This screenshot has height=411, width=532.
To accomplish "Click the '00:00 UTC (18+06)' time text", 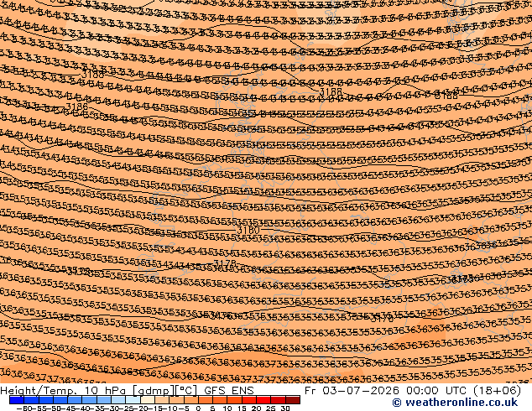I will 463,391.
